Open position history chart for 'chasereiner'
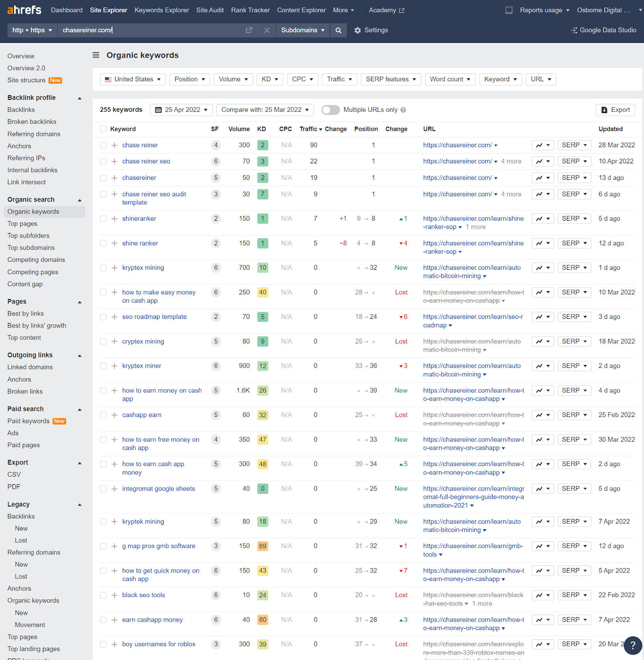Image resolution: width=644 pixels, height=660 pixels. point(543,178)
